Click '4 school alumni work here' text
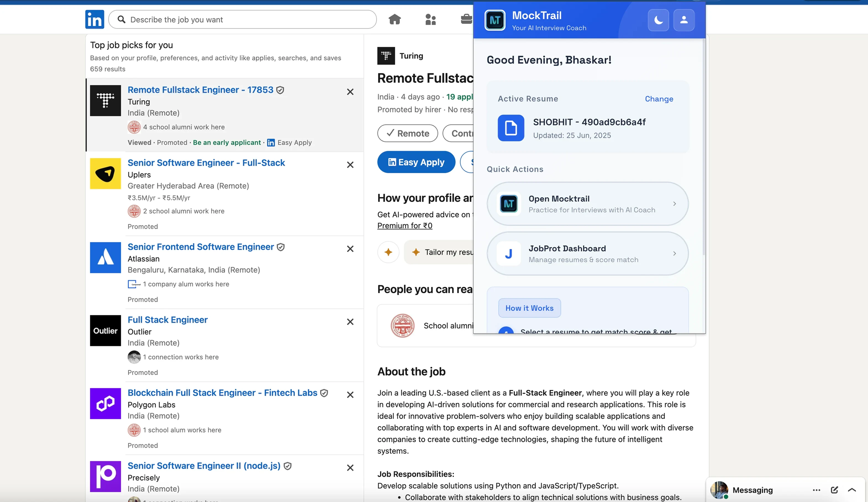Viewport: 868px width, 502px height. tap(184, 127)
